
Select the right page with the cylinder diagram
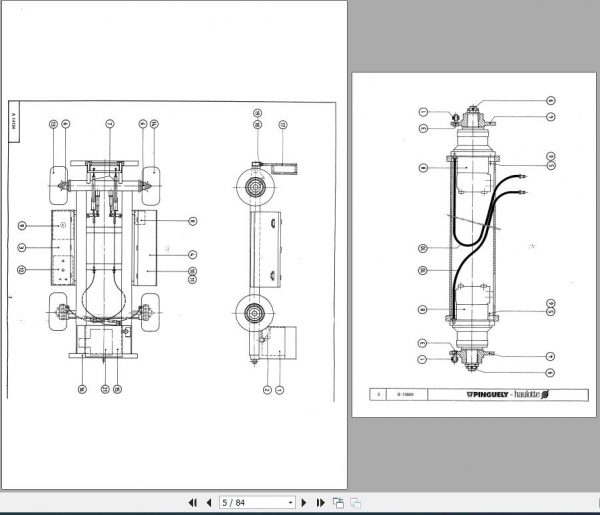[x=474, y=245]
